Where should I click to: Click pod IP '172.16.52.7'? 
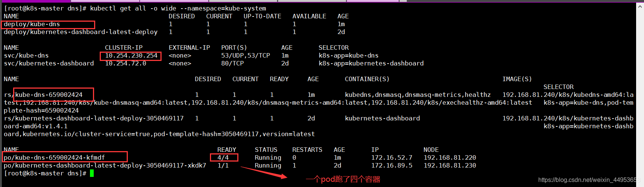[392, 157]
